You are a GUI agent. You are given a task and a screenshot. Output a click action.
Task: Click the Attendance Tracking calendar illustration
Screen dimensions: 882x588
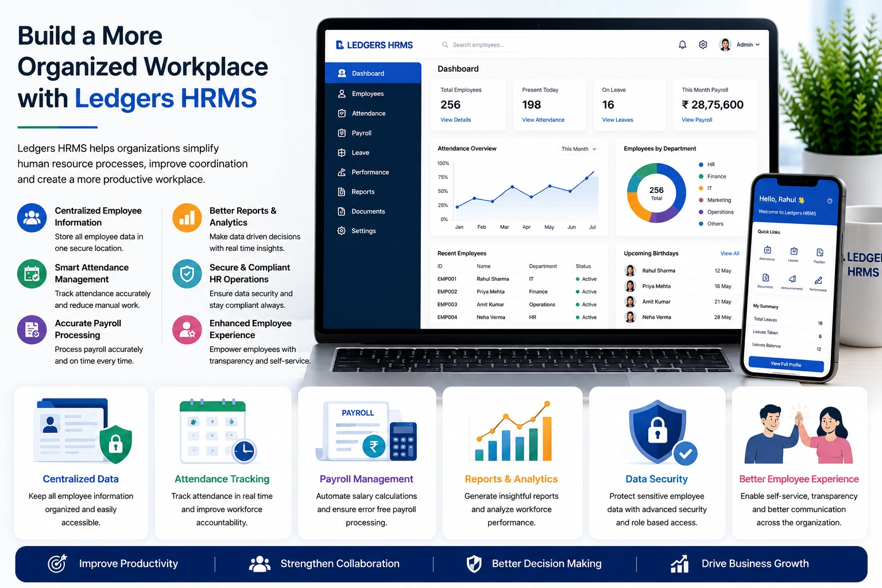pyautogui.click(x=218, y=432)
